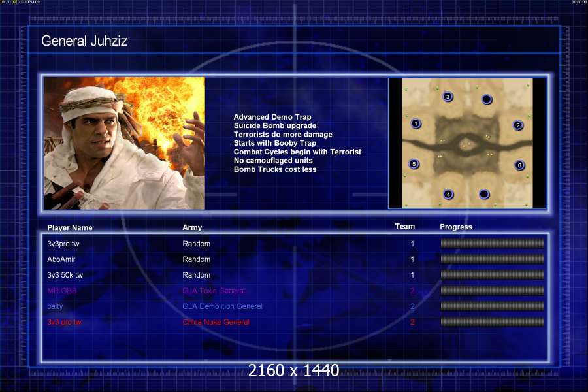588x392 pixels.
Task: Click the progress bar for baity
Action: tap(492, 306)
